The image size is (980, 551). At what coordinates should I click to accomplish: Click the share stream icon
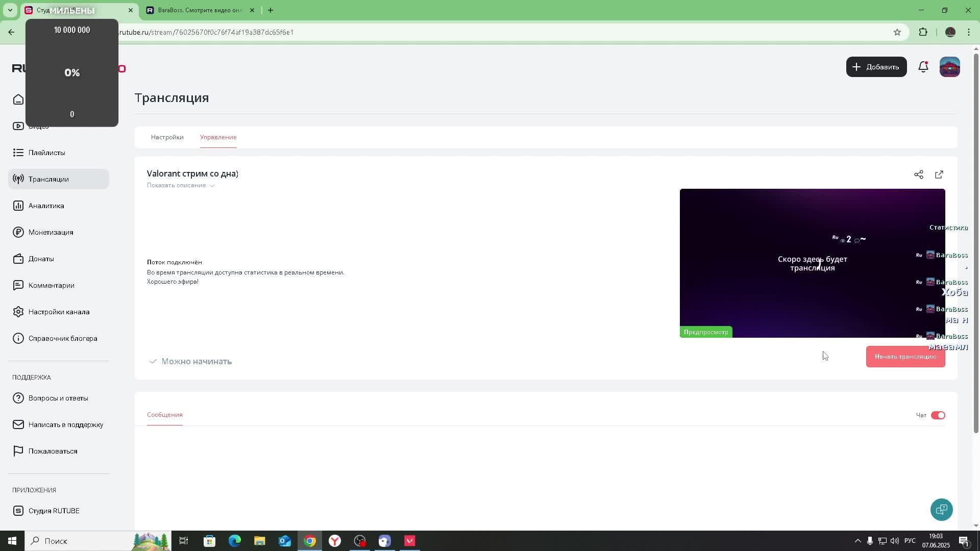point(919,174)
